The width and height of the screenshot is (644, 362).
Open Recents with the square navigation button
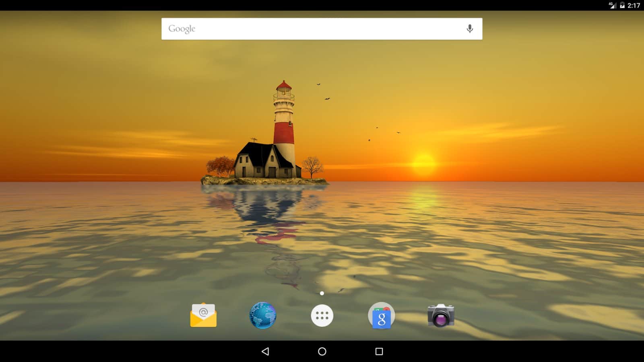point(379,352)
